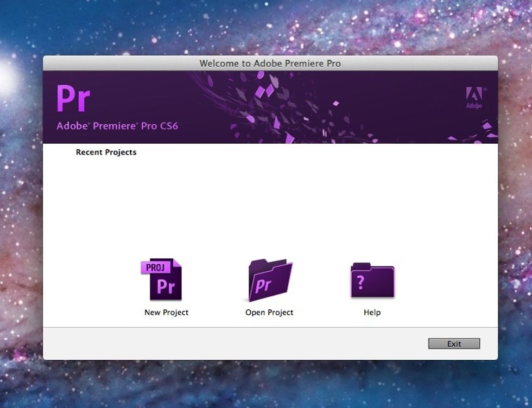532x408 pixels.
Task: Click the Help text label
Action: point(372,313)
